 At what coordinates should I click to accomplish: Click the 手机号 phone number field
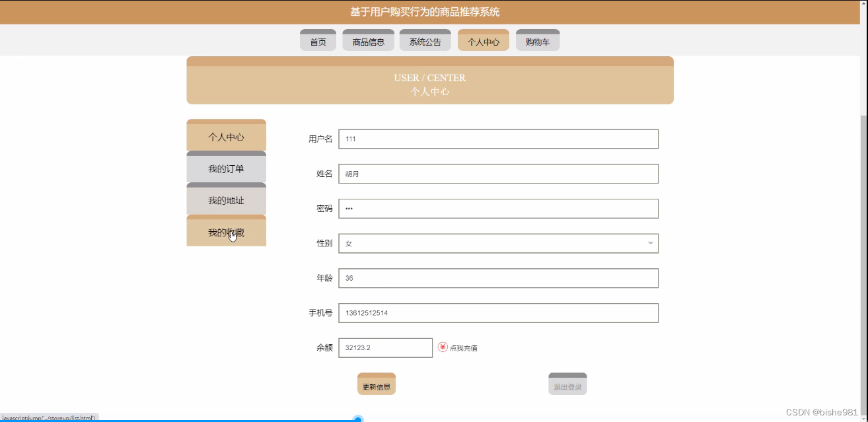click(498, 312)
